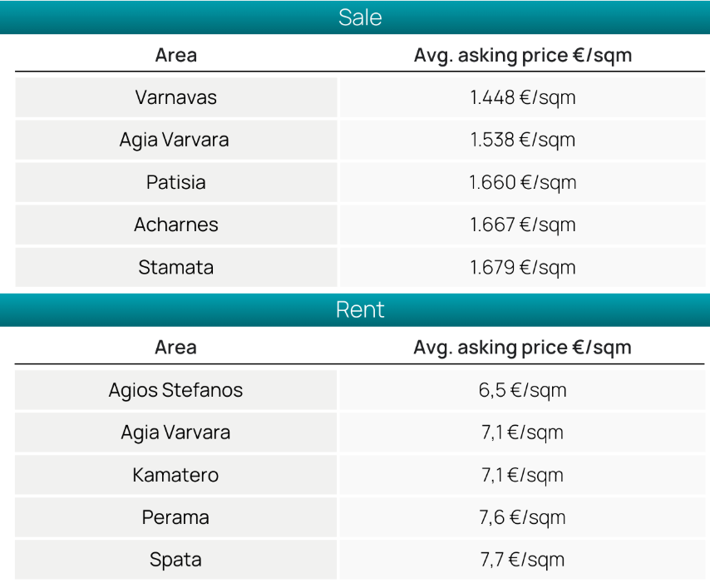Select the Patisia area cell

coord(176,182)
